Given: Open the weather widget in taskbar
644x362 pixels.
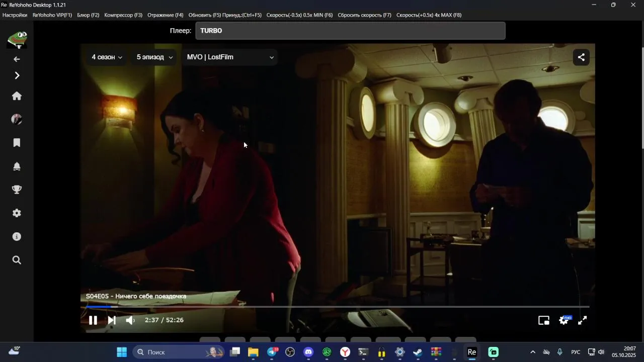Looking at the screenshot, I should (14, 351).
